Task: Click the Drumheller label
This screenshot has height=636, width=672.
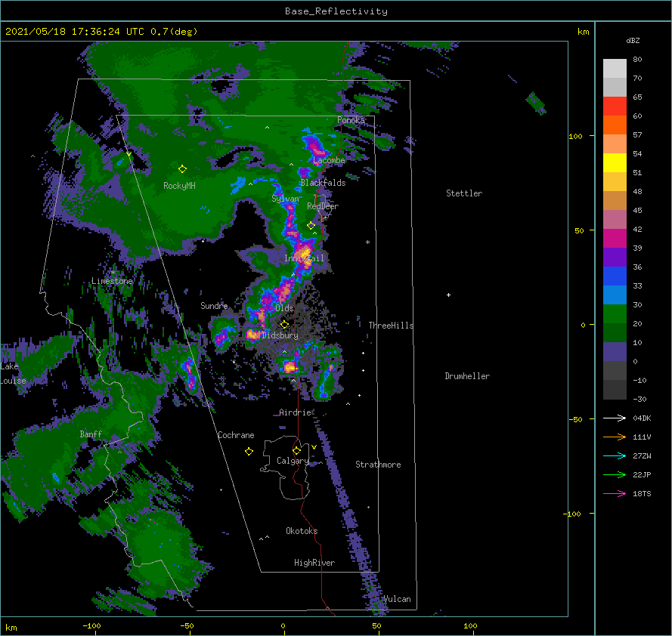Action: [x=467, y=376]
